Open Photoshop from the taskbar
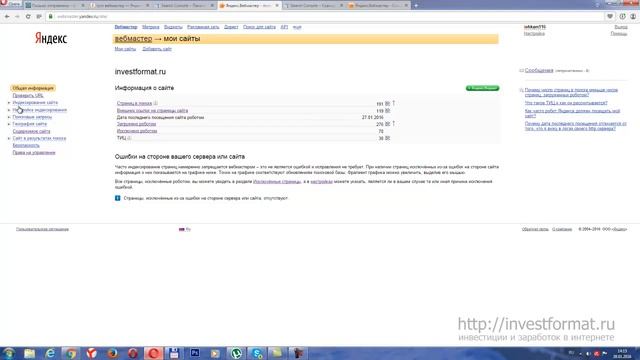Screen dimensions: 640x360 (195, 353)
